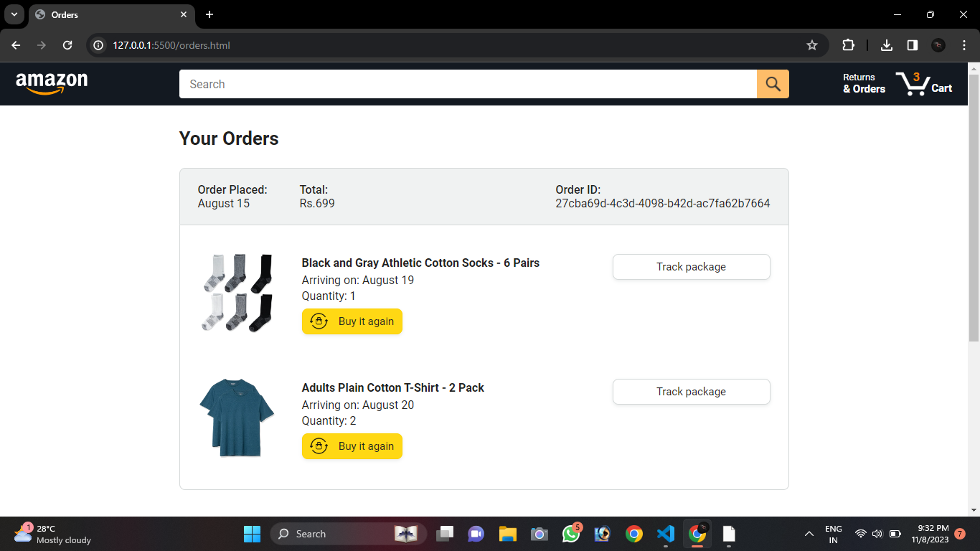Image resolution: width=980 pixels, height=551 pixels.
Task: Click the back navigation arrow
Action: (15, 44)
